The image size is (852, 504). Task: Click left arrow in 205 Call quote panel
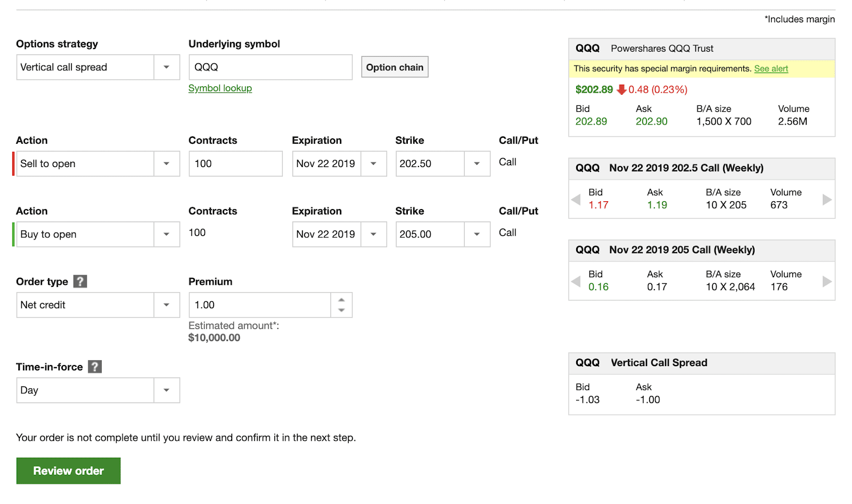[576, 282]
